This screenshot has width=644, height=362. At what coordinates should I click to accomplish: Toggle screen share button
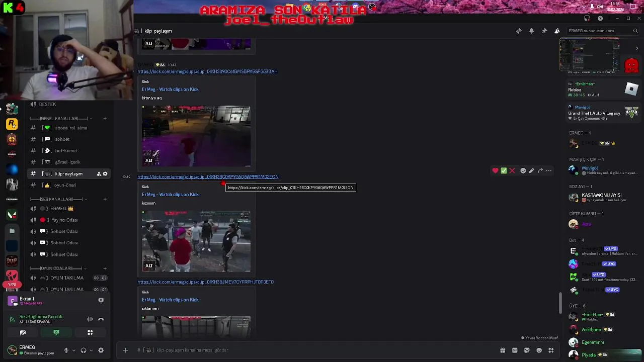point(56,332)
